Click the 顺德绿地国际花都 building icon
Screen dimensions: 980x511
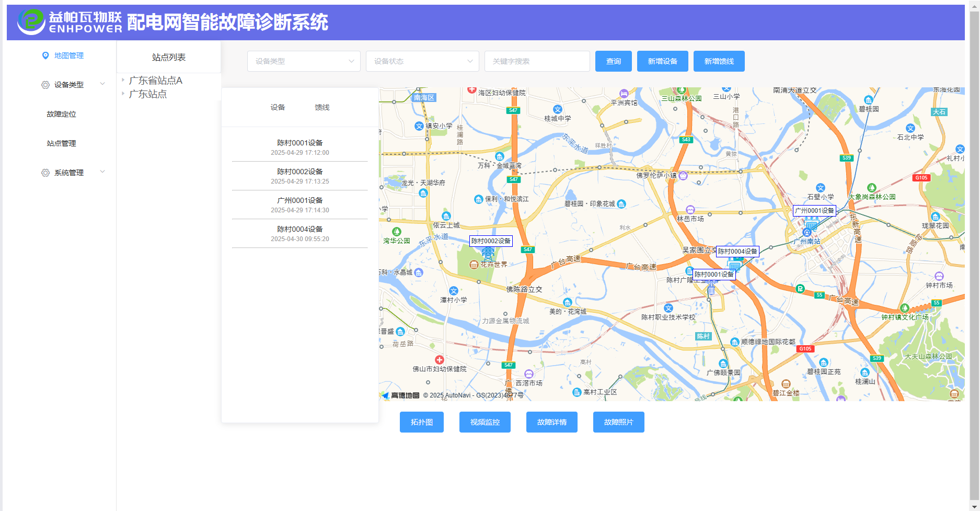(x=735, y=342)
